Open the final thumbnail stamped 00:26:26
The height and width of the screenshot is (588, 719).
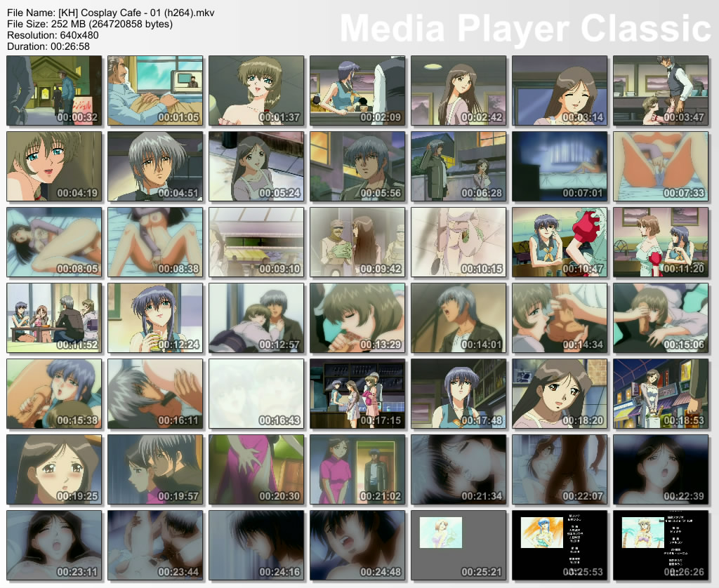661,546
